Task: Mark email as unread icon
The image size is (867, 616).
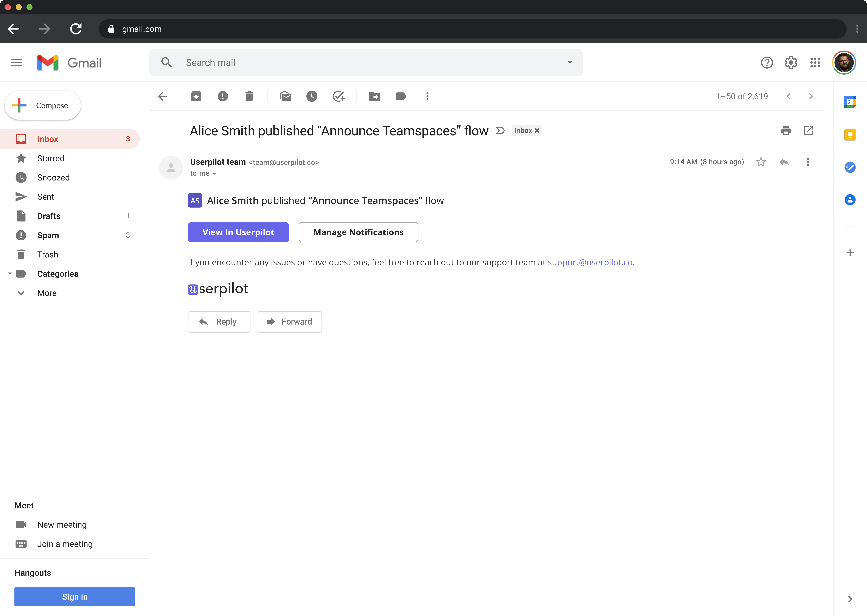Action: tap(285, 96)
